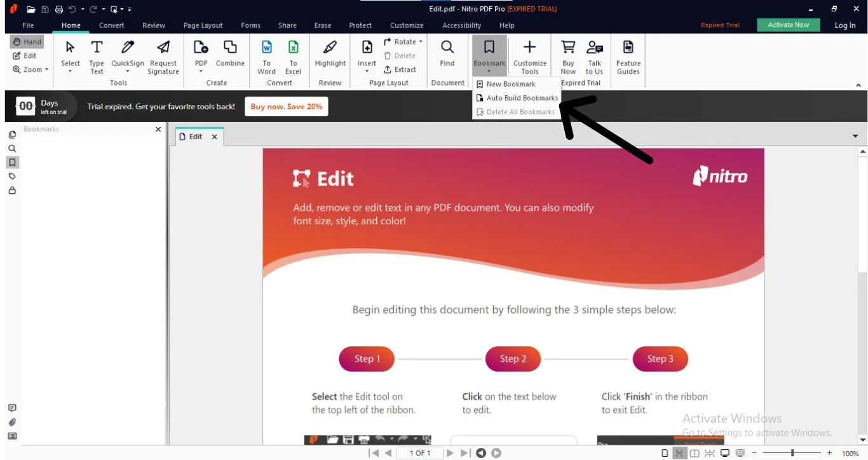This screenshot has width=868, height=460.
Task: Click the Activate Now button
Action: point(788,25)
